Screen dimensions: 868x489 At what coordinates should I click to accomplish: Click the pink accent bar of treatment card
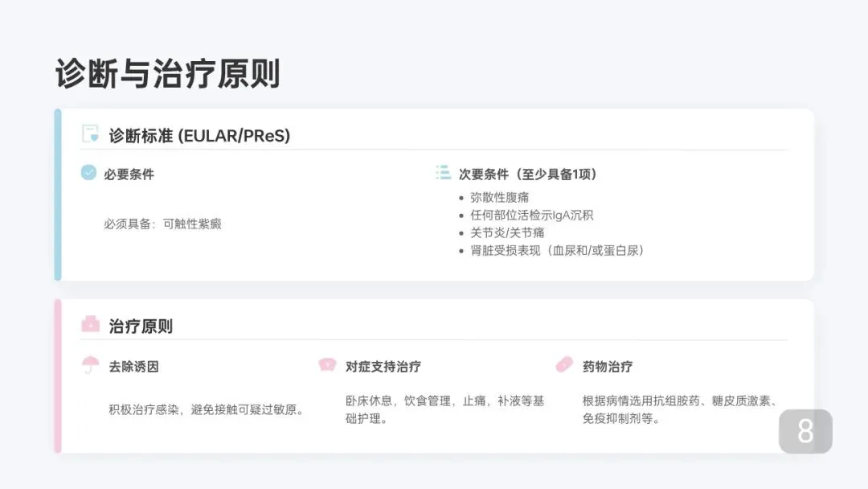(x=58, y=376)
